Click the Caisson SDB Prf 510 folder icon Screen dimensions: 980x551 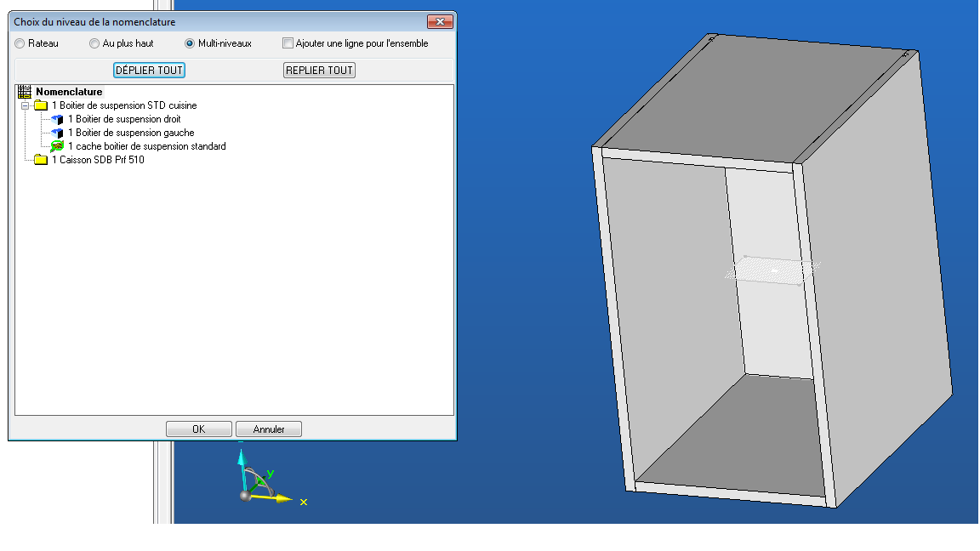coord(41,160)
